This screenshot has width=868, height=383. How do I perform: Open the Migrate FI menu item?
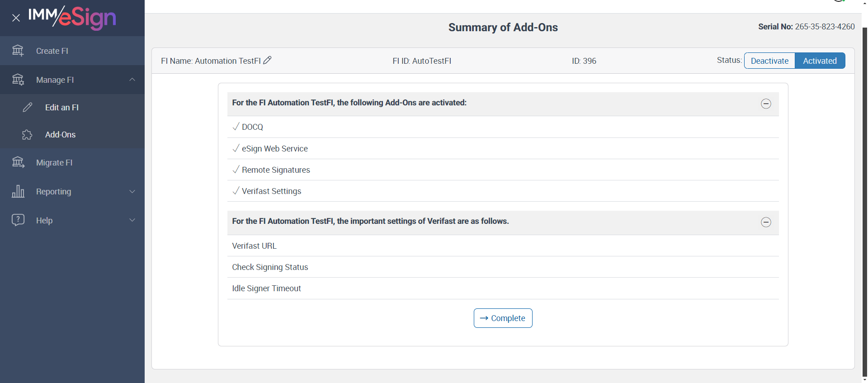point(54,163)
